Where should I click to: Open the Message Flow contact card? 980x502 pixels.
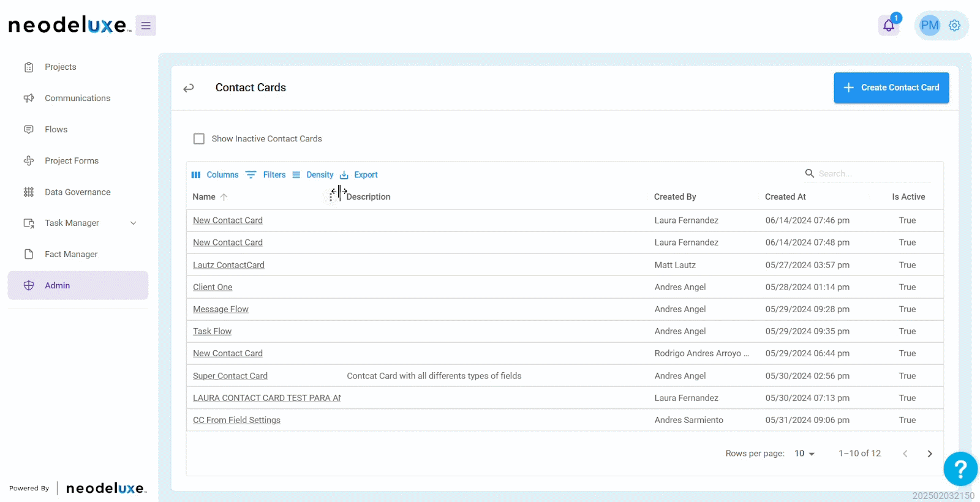pyautogui.click(x=221, y=309)
